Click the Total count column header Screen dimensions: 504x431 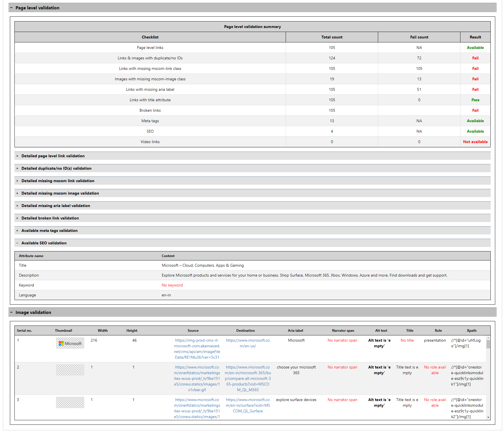332,37
